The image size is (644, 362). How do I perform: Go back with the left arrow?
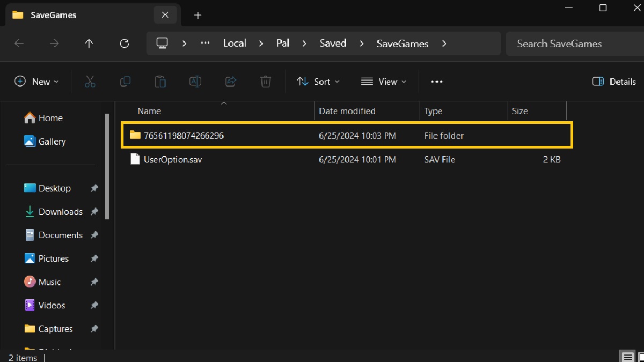coord(19,43)
